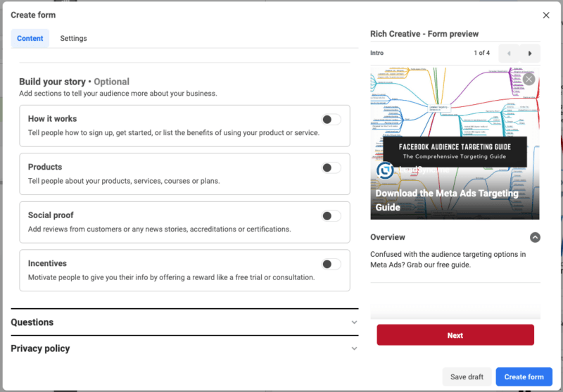Enable the How it works toggle

tap(331, 120)
